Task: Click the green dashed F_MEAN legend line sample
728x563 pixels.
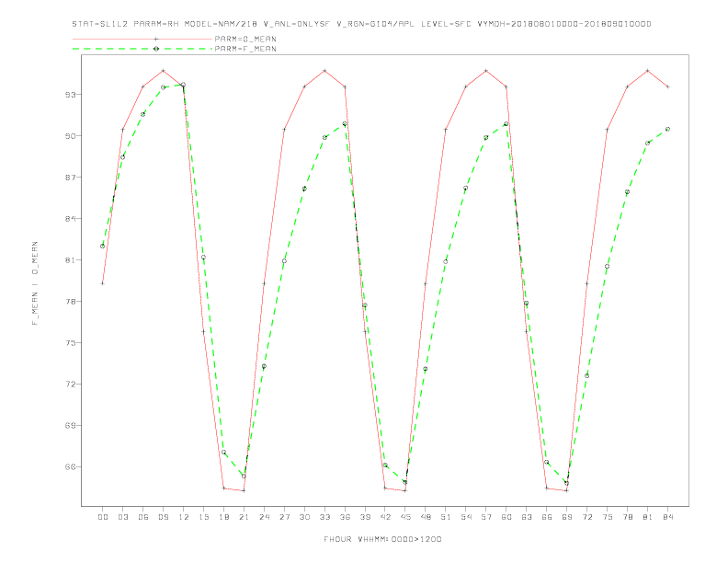Action: click(142, 49)
